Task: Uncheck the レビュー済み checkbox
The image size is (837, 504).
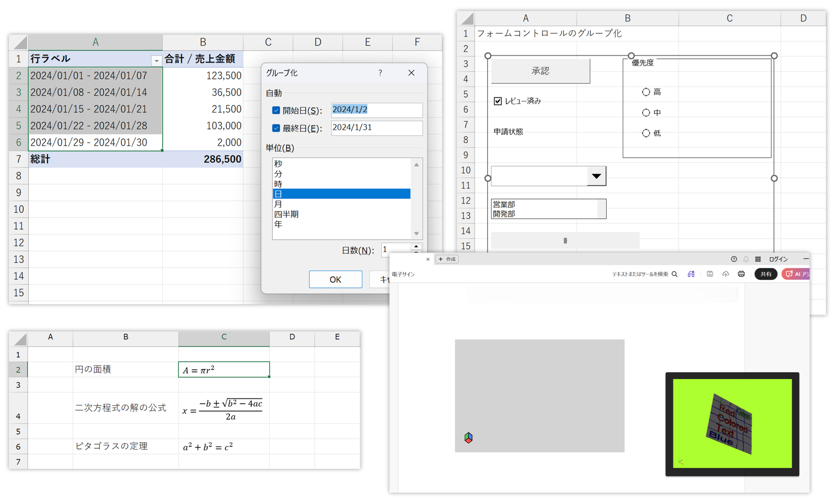Action: (498, 101)
